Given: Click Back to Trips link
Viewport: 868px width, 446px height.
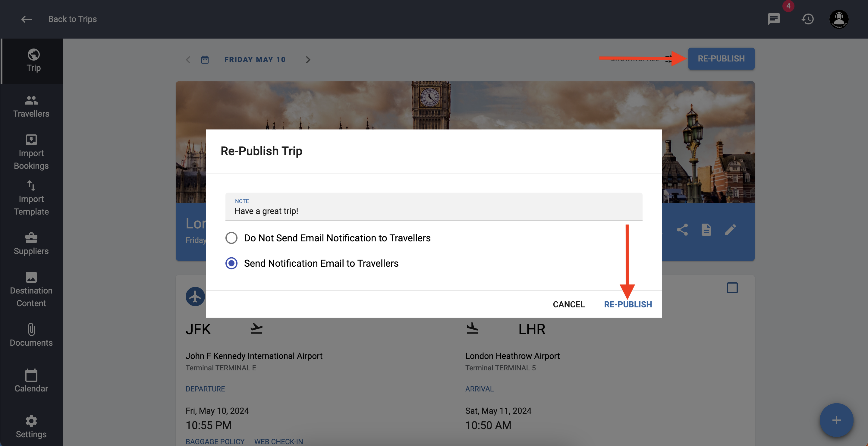Looking at the screenshot, I should pos(72,19).
